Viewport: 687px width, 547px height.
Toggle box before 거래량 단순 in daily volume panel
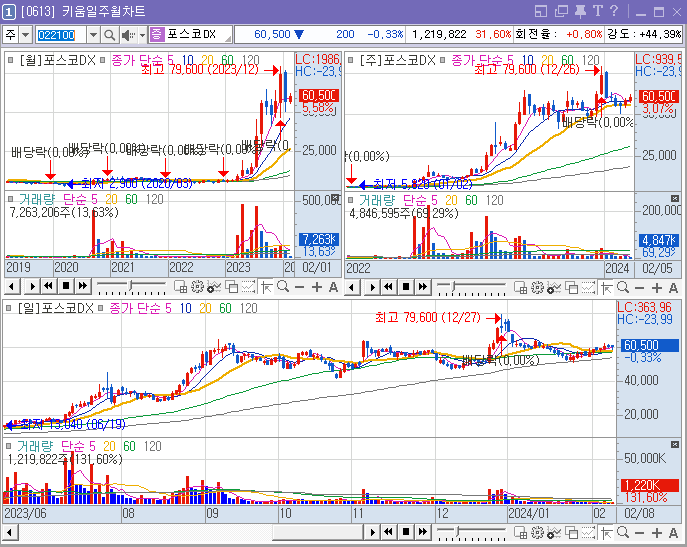[x=9, y=446]
